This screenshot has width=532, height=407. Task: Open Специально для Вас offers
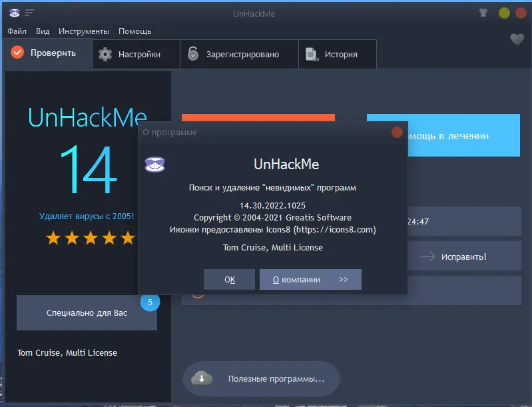pyautogui.click(x=87, y=312)
